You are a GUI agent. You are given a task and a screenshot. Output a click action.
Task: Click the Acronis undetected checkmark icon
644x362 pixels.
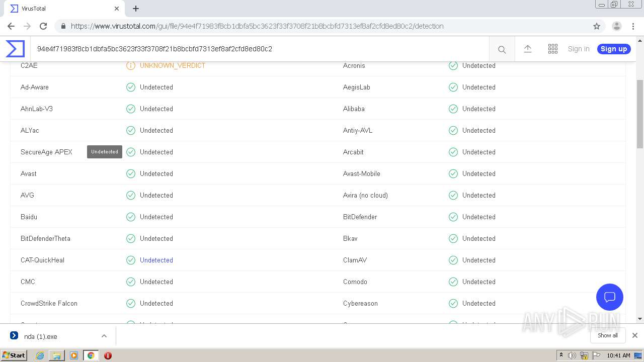pos(453,65)
